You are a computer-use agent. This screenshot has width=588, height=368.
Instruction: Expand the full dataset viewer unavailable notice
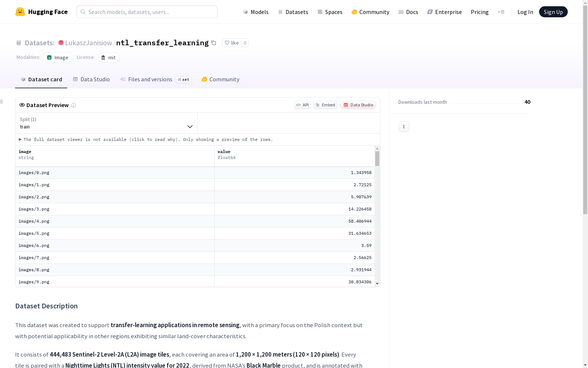[x=146, y=139]
